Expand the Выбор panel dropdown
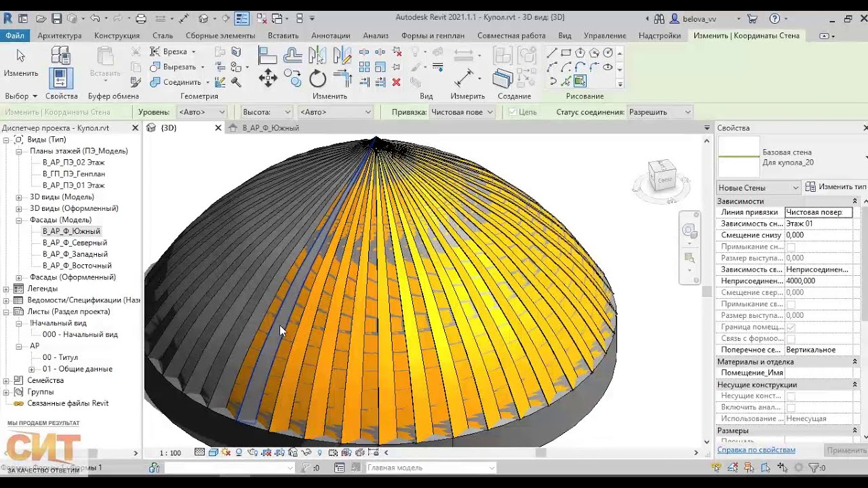The height and width of the screenshot is (488, 868). point(21,96)
